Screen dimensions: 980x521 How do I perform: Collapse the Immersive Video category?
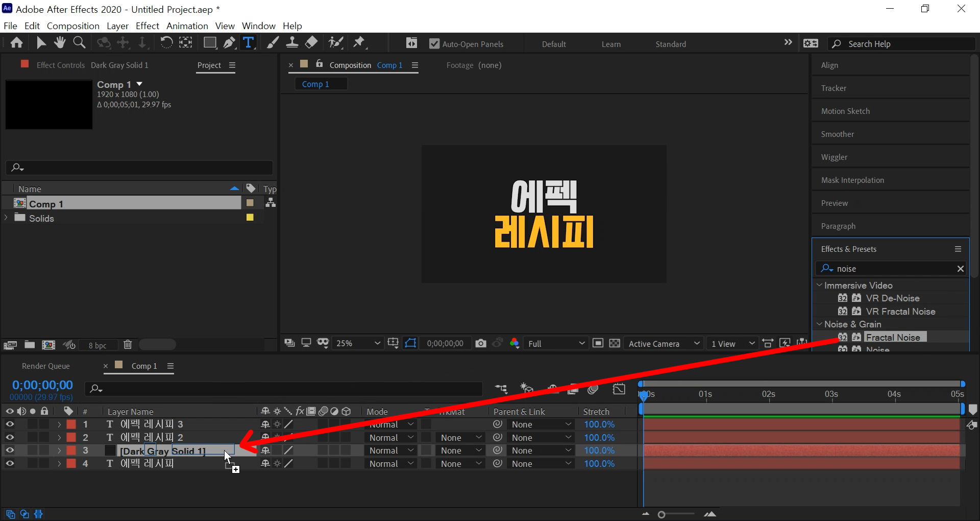coord(819,285)
